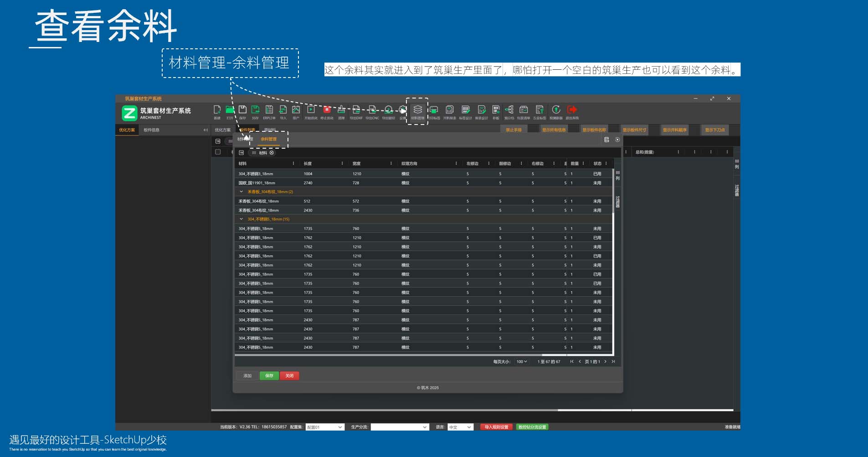Click the ERP订单 toolbar icon
The width and height of the screenshot is (868, 457).
(x=269, y=111)
